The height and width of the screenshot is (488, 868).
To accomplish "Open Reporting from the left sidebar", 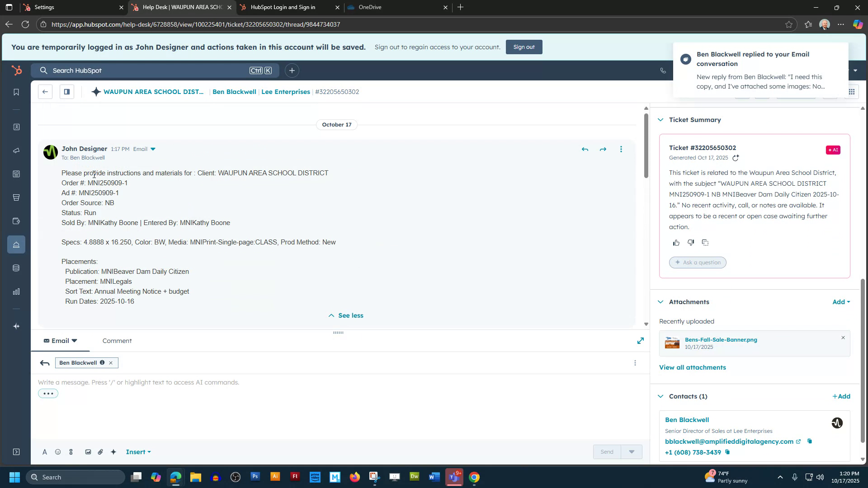I will (16, 291).
